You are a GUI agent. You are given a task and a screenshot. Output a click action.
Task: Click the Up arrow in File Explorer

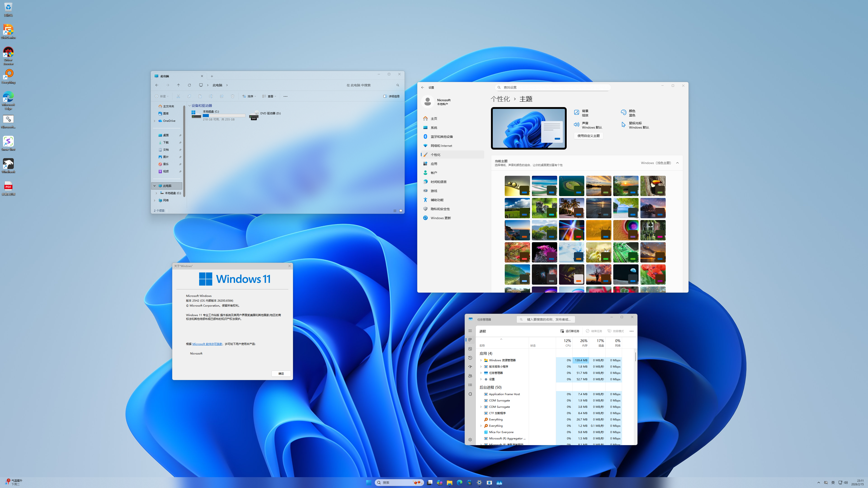(x=179, y=85)
